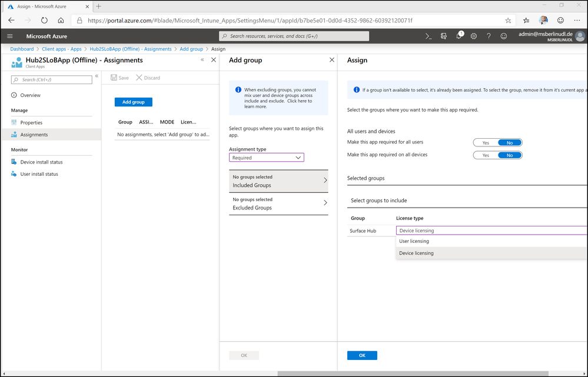The height and width of the screenshot is (377, 588).
Task: Click the admin account avatar
Action: [x=580, y=36]
